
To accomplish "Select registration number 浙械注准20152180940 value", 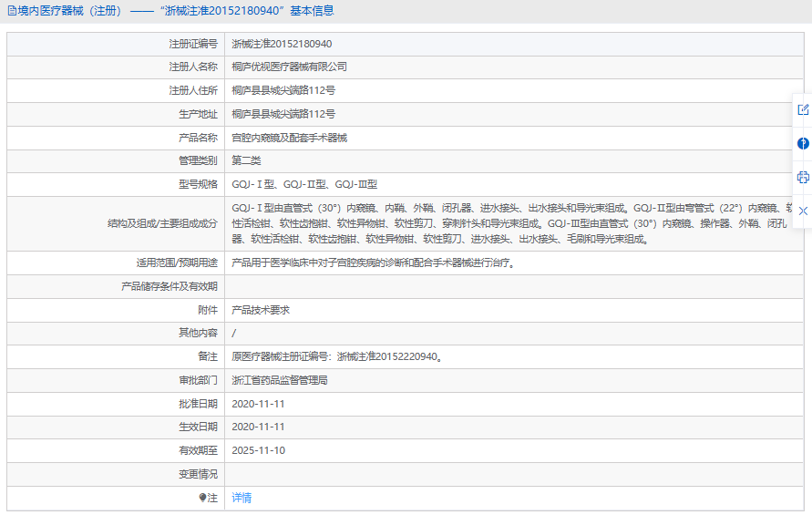I will tap(282, 44).
